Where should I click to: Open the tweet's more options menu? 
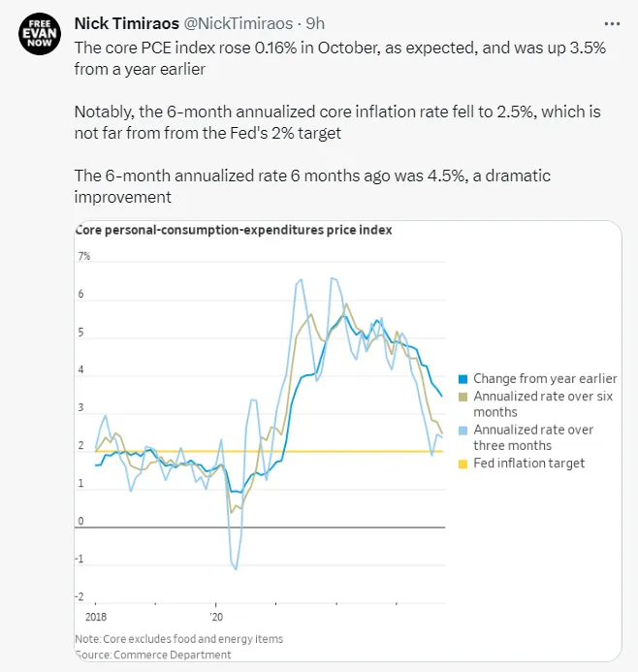[x=611, y=23]
